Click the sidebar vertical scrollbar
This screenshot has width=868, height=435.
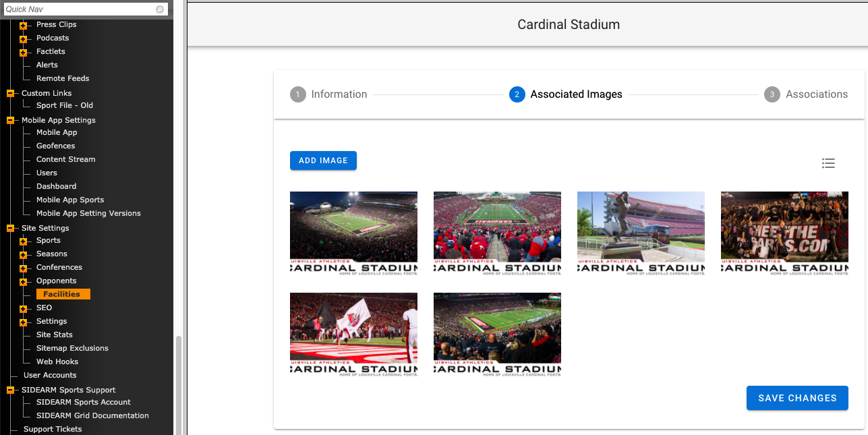[x=179, y=384]
